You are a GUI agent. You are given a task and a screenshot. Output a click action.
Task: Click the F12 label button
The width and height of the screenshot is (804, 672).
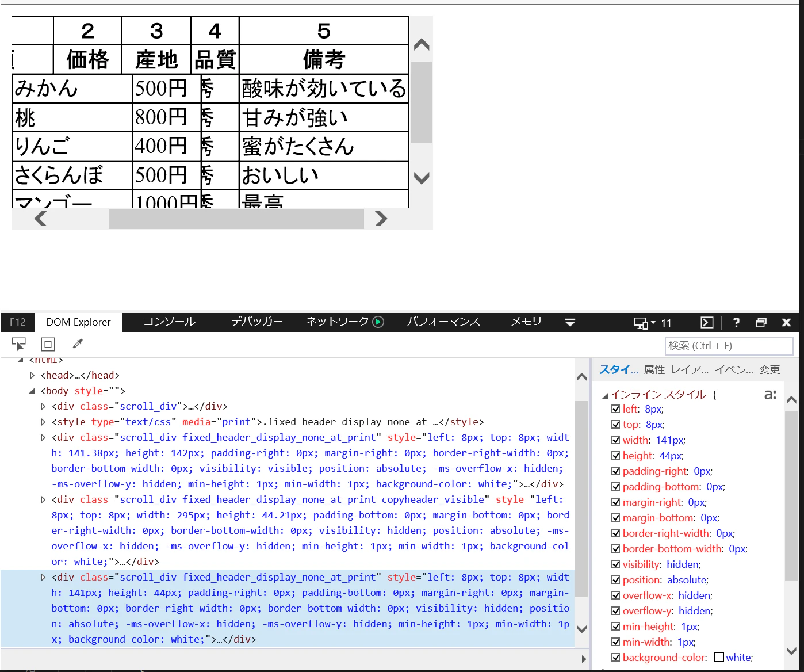pyautogui.click(x=18, y=322)
